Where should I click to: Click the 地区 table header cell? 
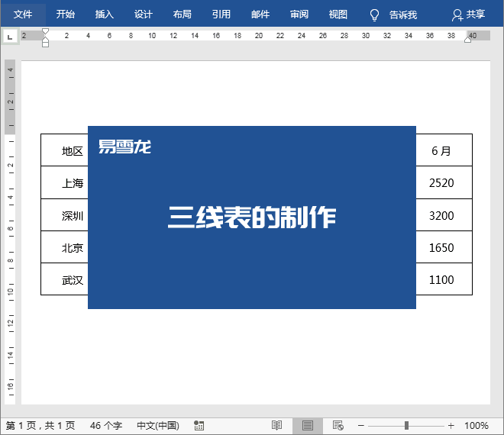pyautogui.click(x=64, y=150)
